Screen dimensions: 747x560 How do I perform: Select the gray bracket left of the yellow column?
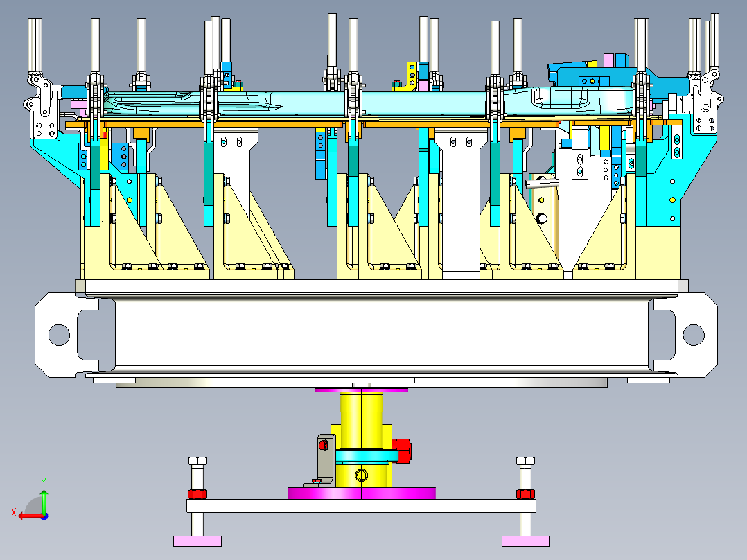(x=326, y=459)
